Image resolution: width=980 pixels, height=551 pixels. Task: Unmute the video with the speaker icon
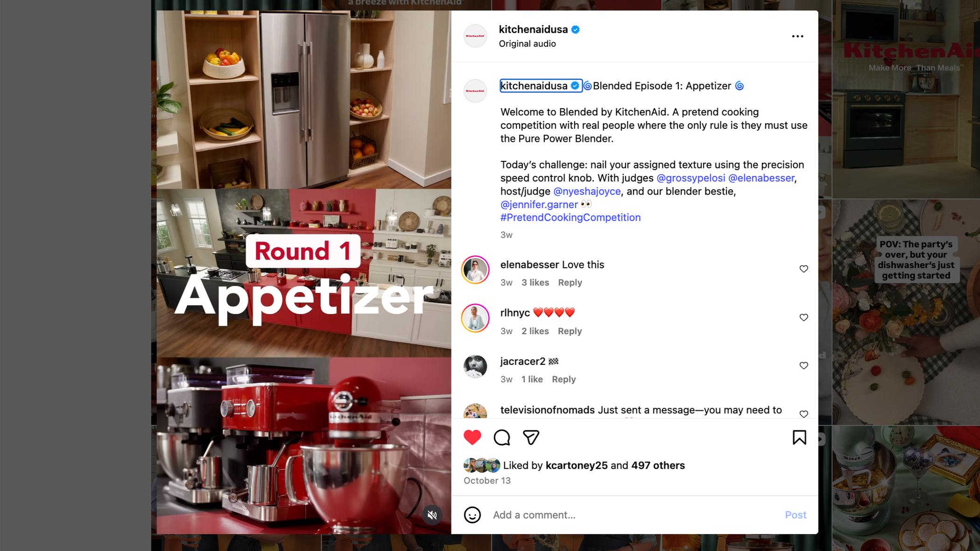pyautogui.click(x=432, y=515)
